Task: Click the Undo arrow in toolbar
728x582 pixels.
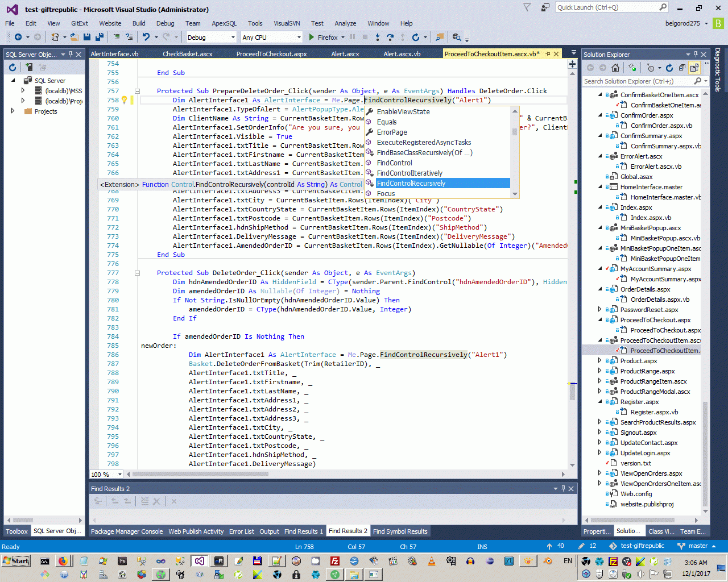Action: coord(146,37)
